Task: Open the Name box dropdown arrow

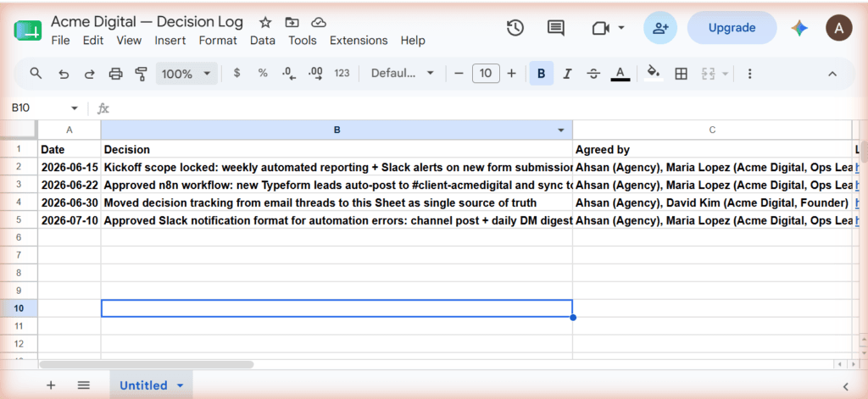Action: 75,108
